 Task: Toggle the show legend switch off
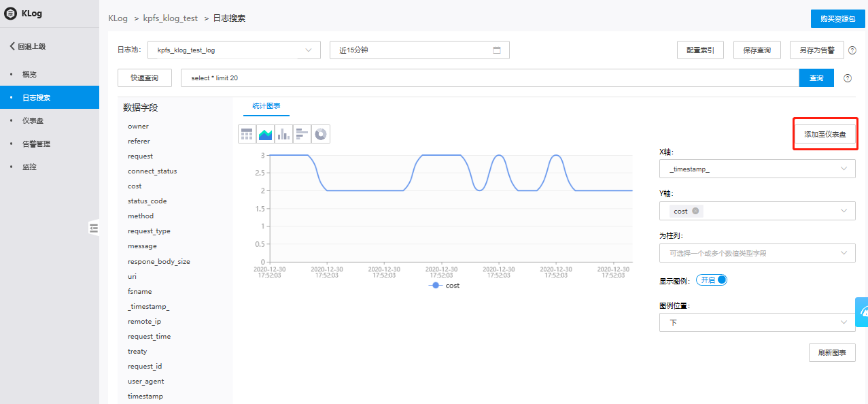tap(712, 280)
